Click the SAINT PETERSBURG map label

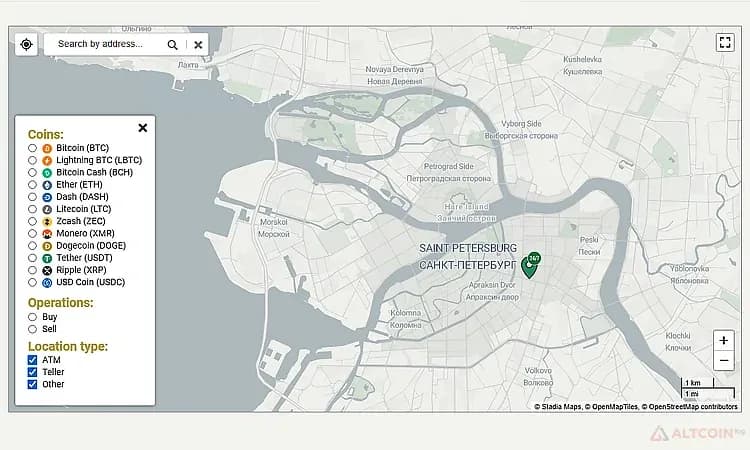(x=468, y=248)
